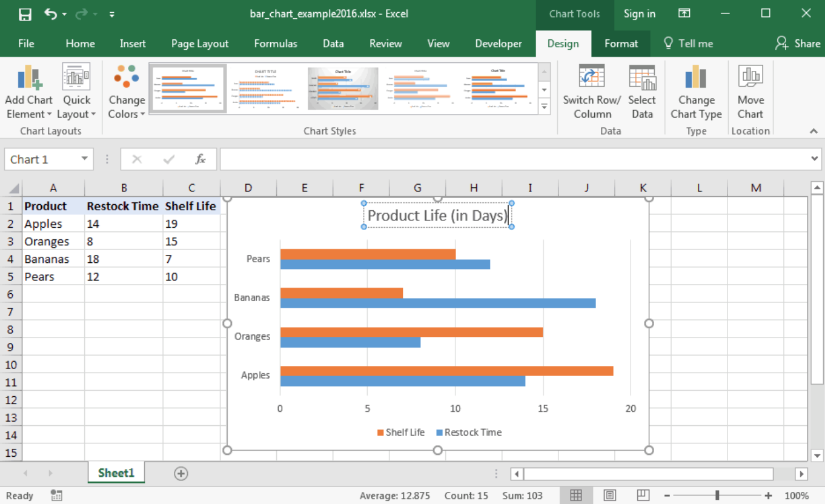The height and width of the screenshot is (504, 825).
Task: Switch to Normal view icon
Action: 576,496
